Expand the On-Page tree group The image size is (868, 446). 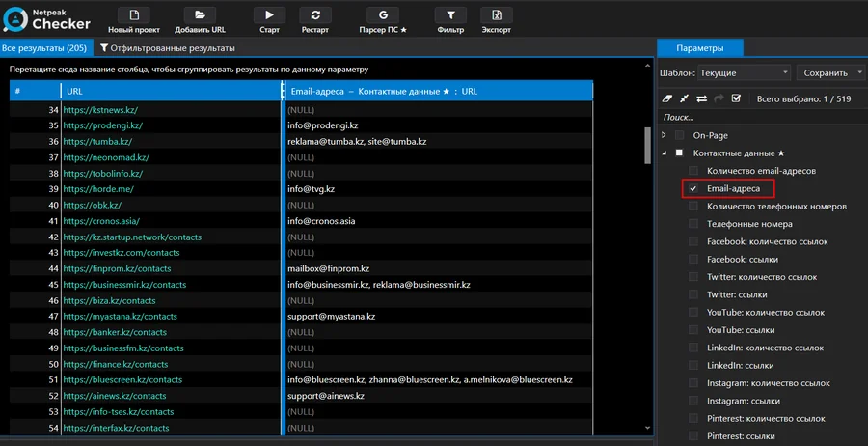[665, 135]
